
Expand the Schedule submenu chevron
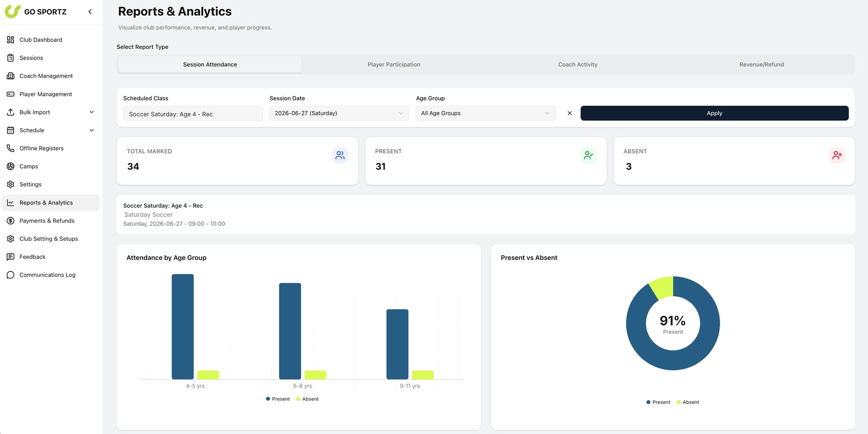pyautogui.click(x=92, y=130)
